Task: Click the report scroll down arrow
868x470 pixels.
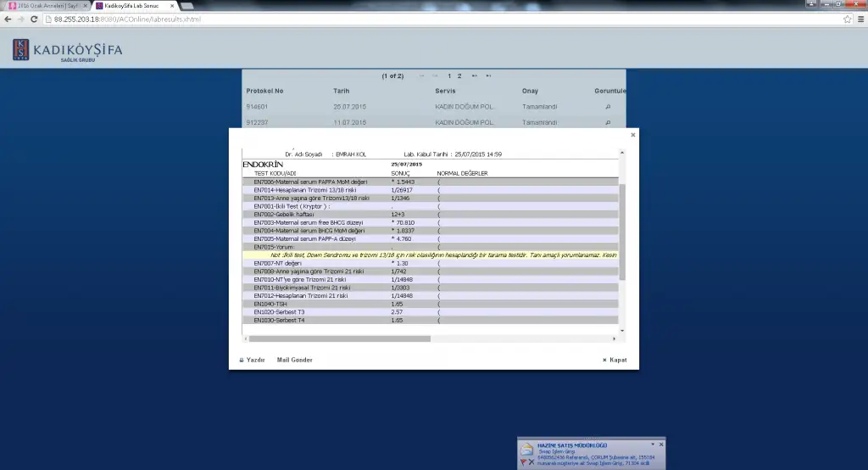Action: coord(622,331)
